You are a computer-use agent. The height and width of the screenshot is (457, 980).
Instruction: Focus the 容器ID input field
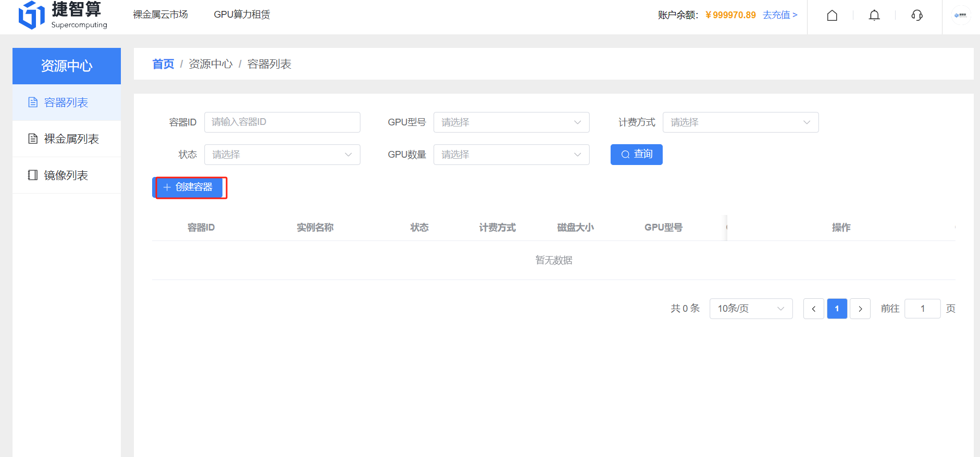click(282, 122)
